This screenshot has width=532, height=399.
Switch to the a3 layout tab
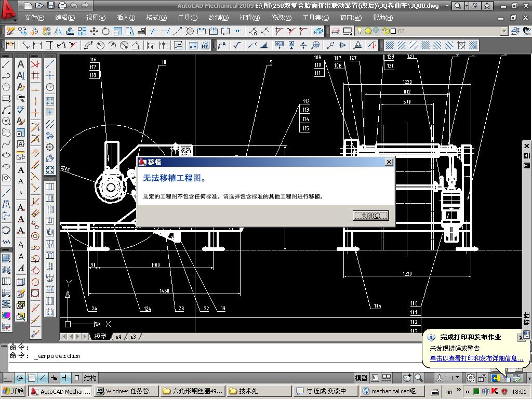tap(132, 337)
